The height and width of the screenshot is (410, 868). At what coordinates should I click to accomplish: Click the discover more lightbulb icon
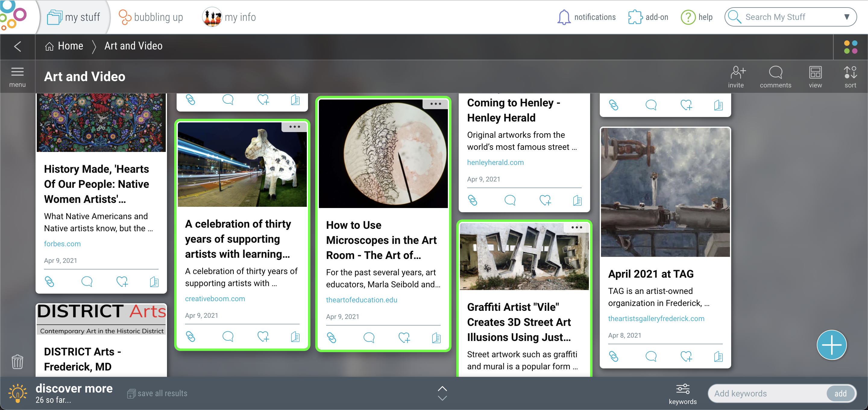pos(17,393)
